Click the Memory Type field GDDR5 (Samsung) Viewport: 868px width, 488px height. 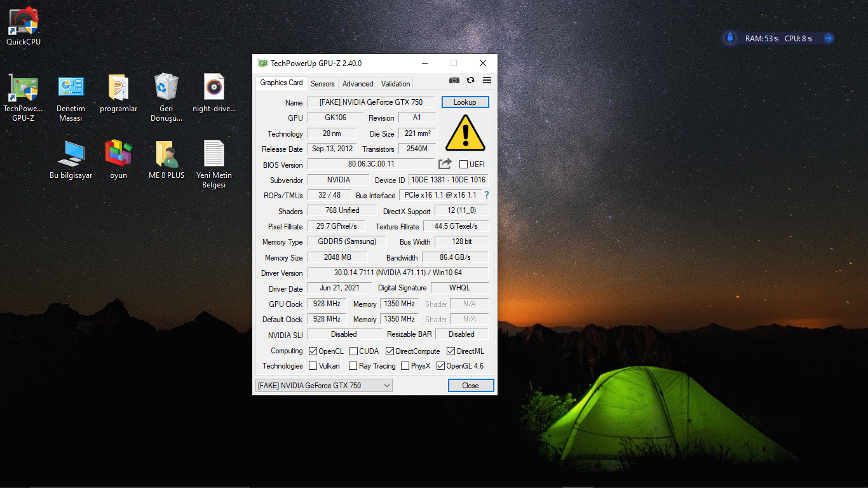[346, 241]
